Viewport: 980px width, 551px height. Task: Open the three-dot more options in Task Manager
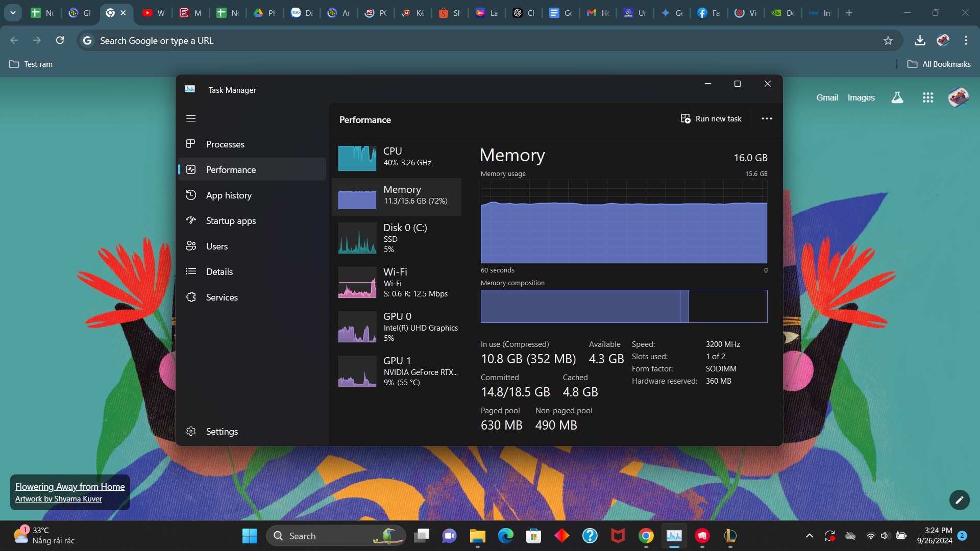767,119
